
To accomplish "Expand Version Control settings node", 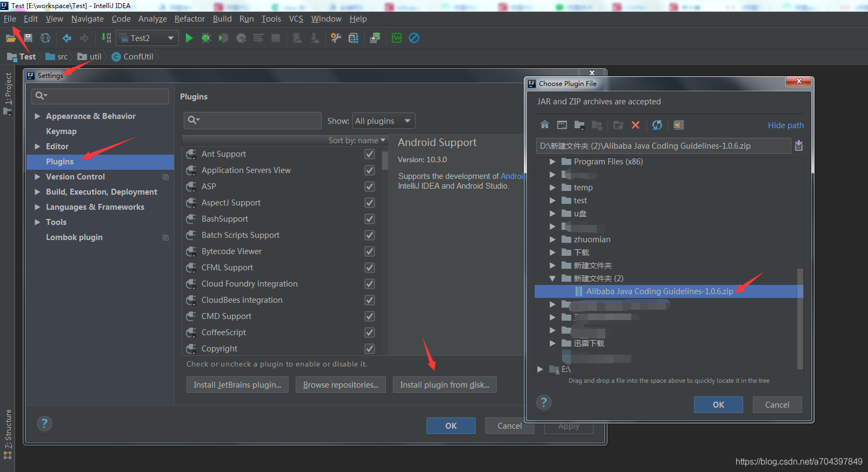I will click(x=37, y=177).
